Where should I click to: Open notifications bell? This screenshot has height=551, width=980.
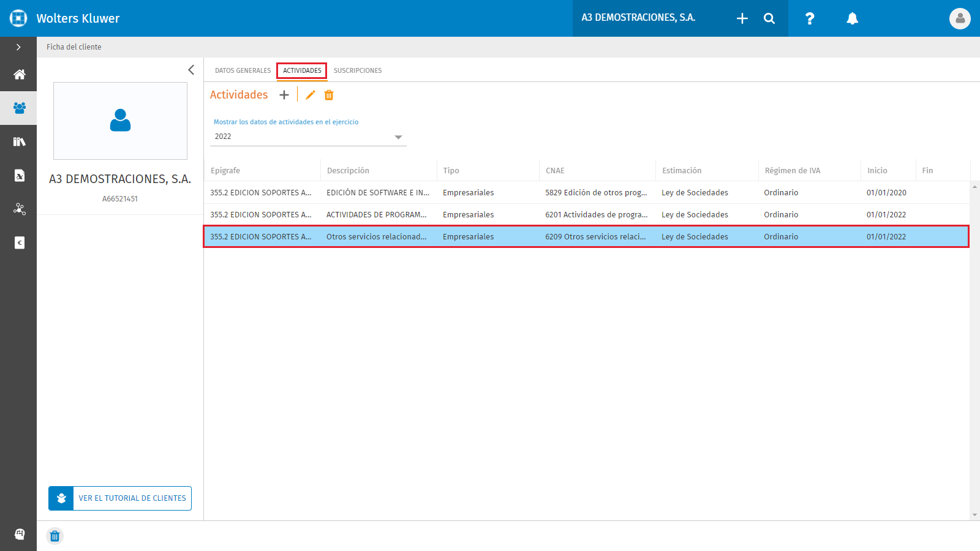click(852, 18)
